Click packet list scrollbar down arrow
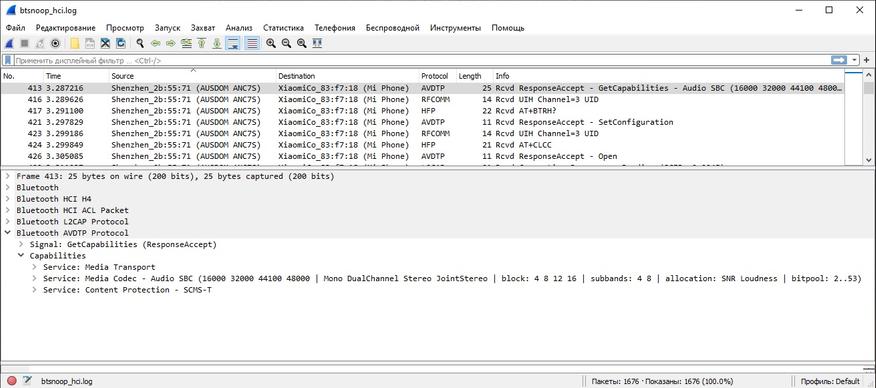 (869, 160)
